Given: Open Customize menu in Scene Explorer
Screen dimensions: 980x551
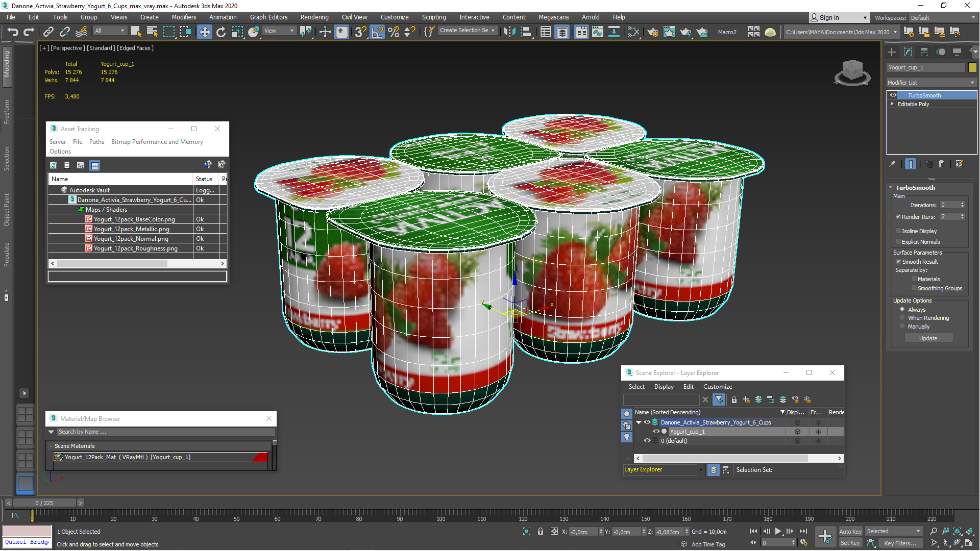Looking at the screenshot, I should (x=718, y=387).
